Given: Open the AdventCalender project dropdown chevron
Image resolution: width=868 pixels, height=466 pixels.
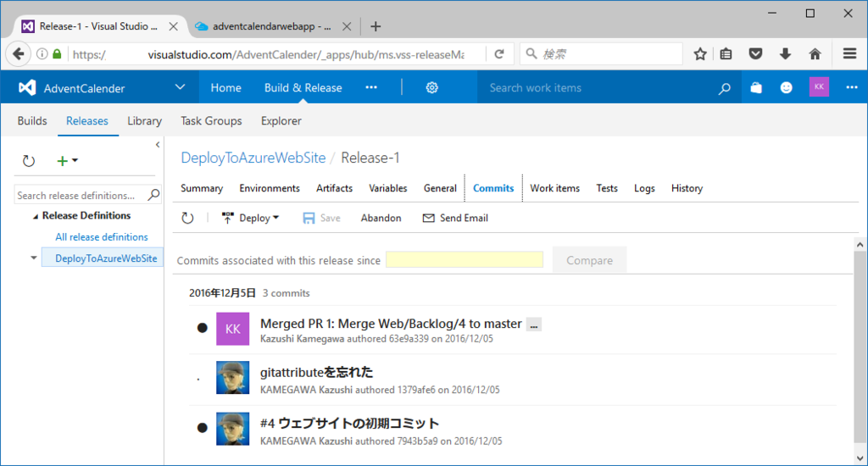Looking at the screenshot, I should pos(180,87).
